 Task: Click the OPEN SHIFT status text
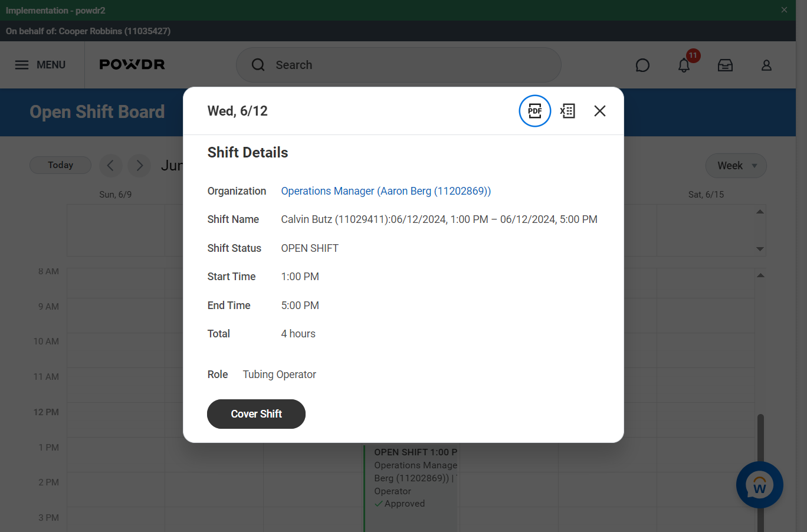pyautogui.click(x=310, y=248)
